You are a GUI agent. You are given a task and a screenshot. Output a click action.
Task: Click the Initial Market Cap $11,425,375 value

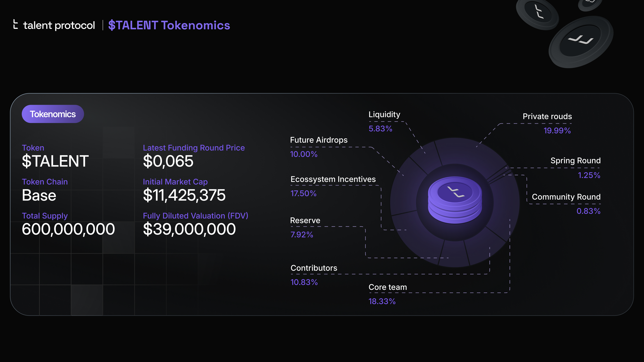(184, 195)
